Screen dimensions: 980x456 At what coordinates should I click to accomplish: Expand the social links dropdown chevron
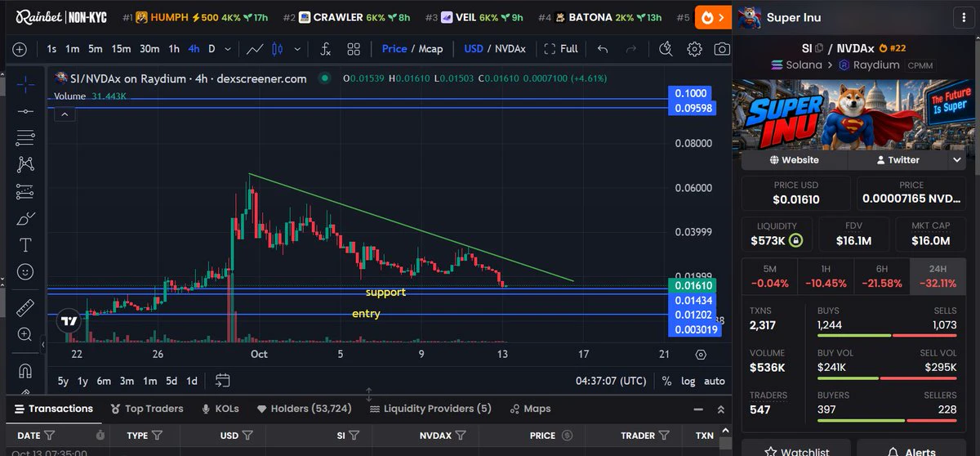(x=957, y=160)
